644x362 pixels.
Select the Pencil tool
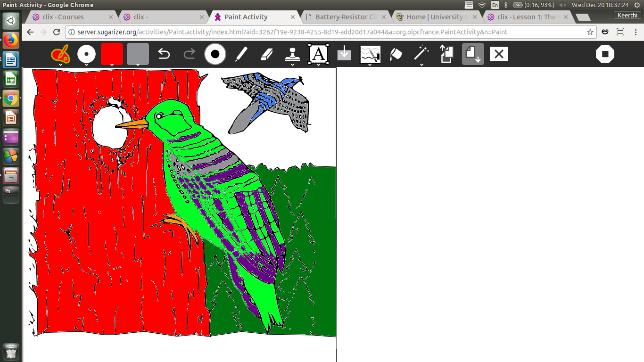[x=241, y=54]
